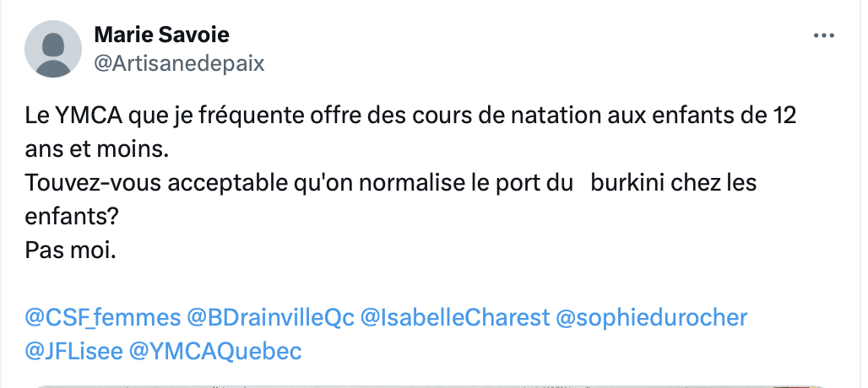
Task: Open the @Artisanedepaix handle
Action: 179,63
